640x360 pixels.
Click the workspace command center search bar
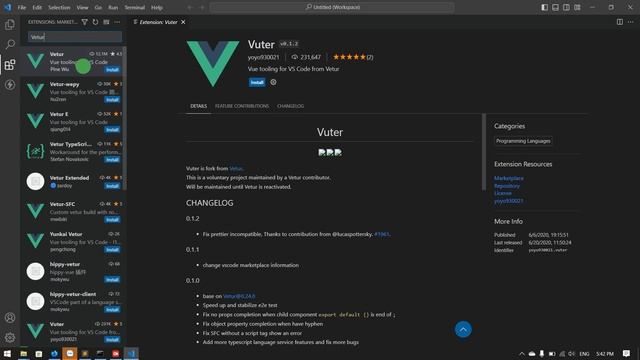(x=332, y=7)
